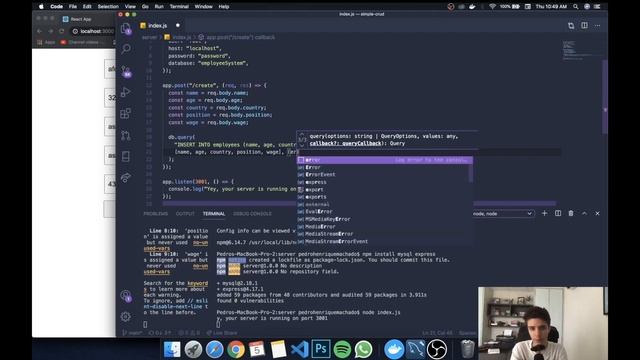The image size is (640, 360).
Task: Open the Live Share activity bar icon
Action: [x=126, y=178]
